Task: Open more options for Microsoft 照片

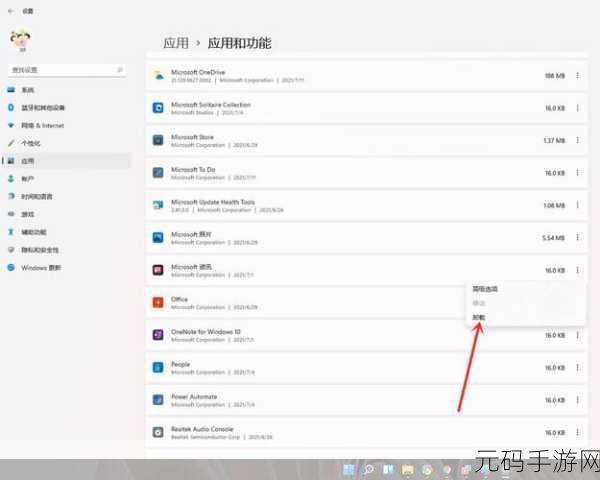Action: point(577,238)
